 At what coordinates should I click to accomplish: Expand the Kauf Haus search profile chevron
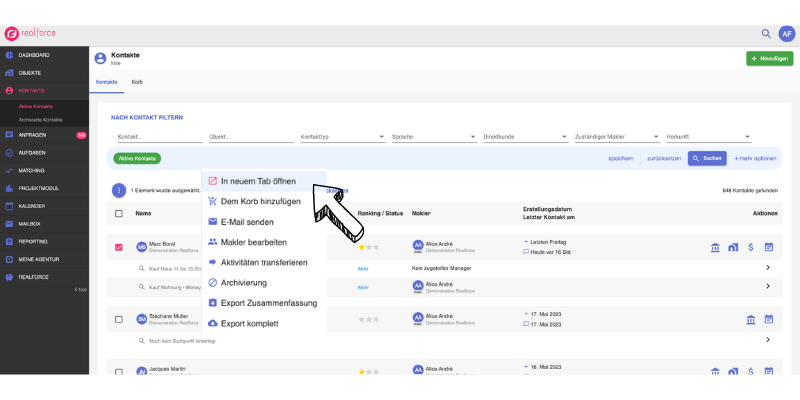point(768,268)
